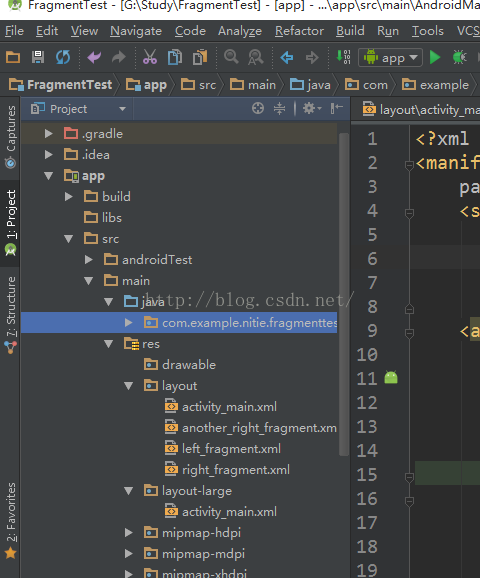Expand the build folder arrow
The width and height of the screenshot is (480, 578).
[x=69, y=196]
